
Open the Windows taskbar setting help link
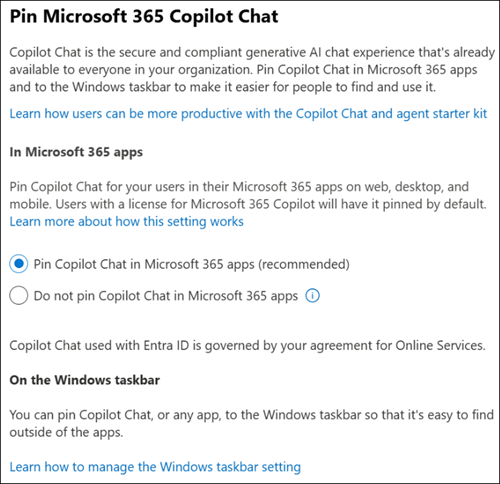point(155,467)
